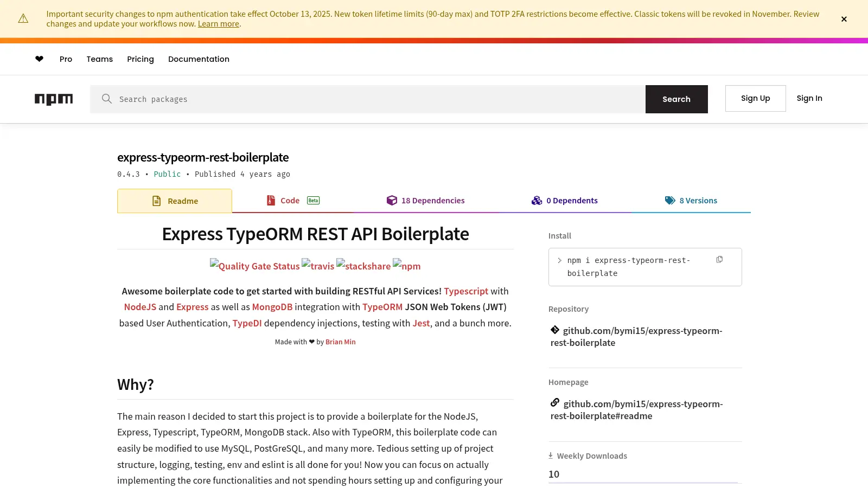Click the Readme document icon
Screen dimensions: 868x488
pos(156,201)
